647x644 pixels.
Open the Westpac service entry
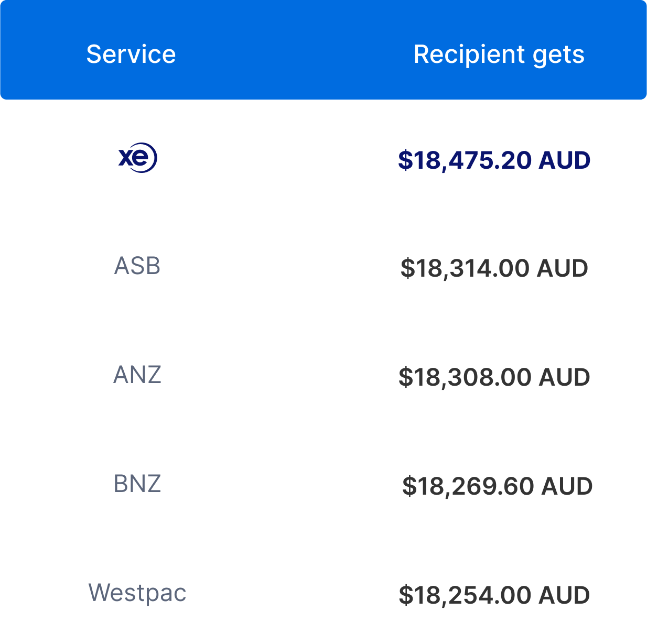tap(137, 593)
